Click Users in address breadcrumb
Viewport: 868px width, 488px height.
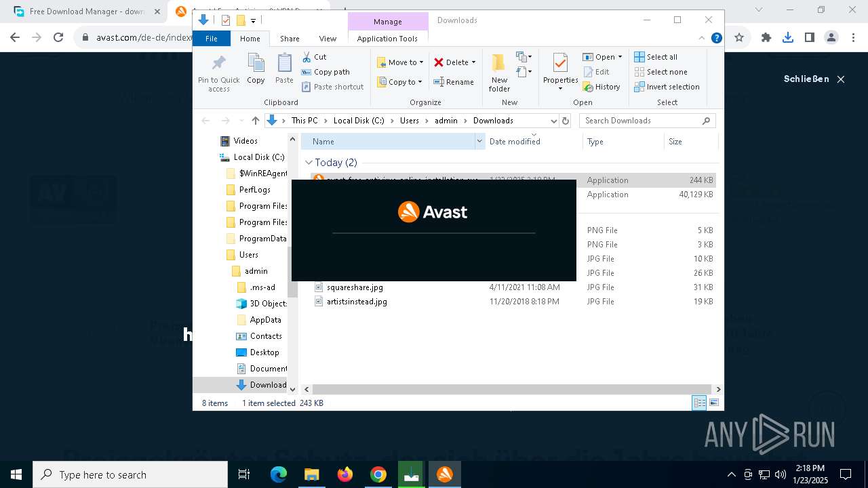pos(410,121)
